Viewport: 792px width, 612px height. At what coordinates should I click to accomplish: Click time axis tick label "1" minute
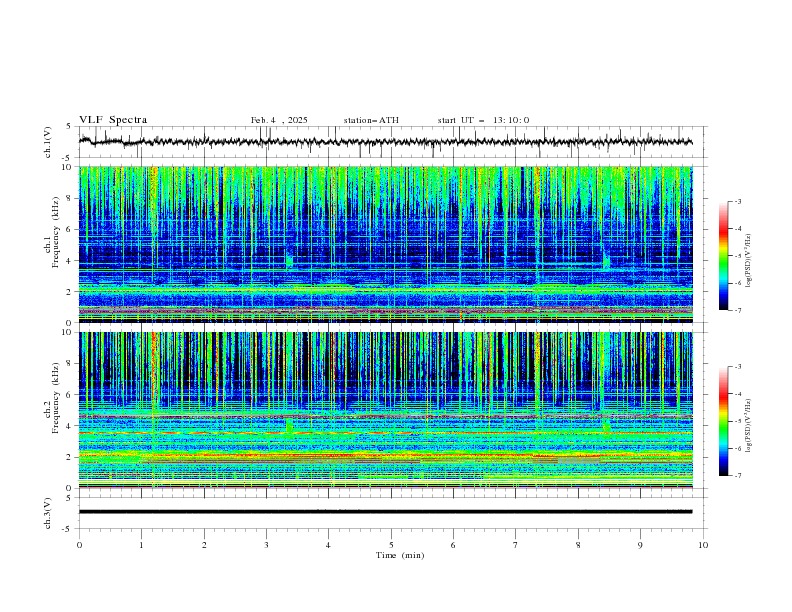coord(141,545)
